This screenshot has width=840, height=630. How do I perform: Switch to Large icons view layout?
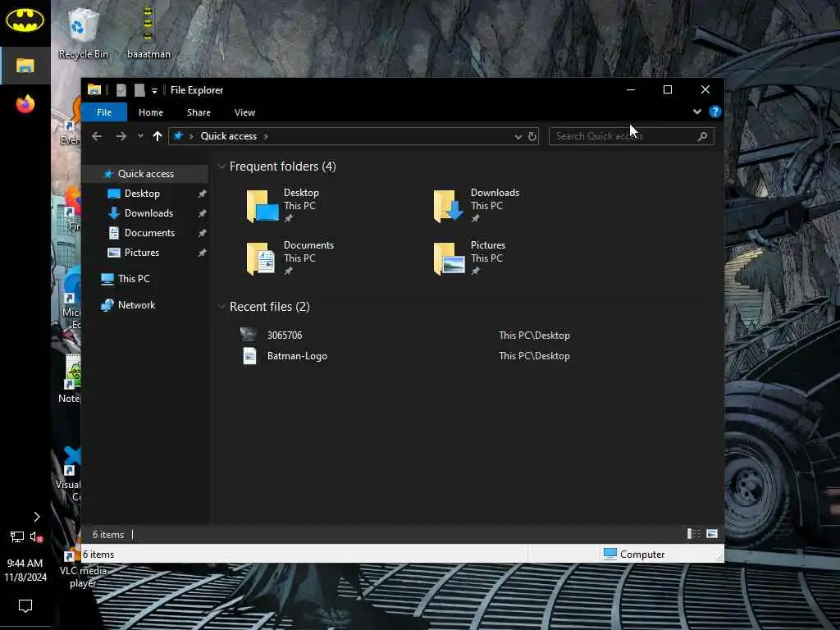click(712, 533)
